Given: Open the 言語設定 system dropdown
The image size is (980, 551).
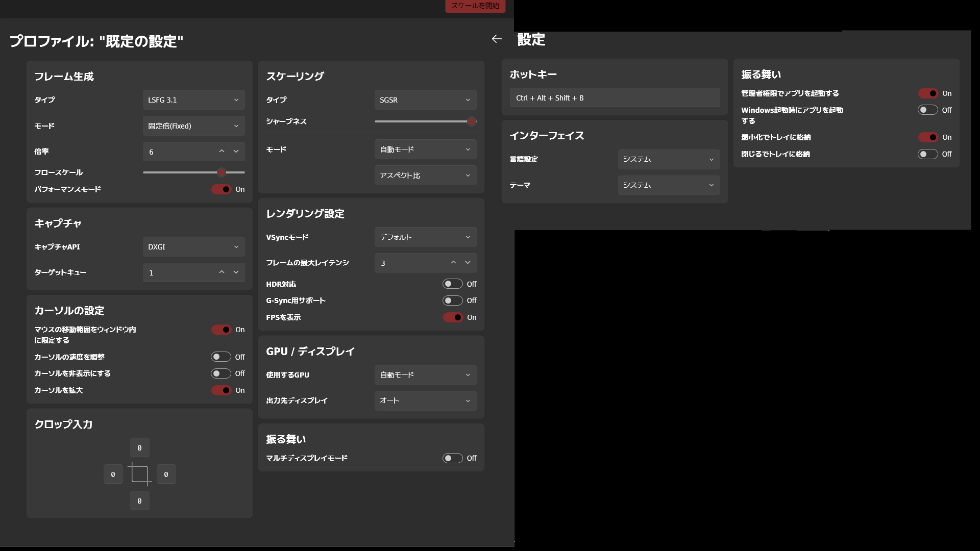Looking at the screenshot, I should click(669, 159).
